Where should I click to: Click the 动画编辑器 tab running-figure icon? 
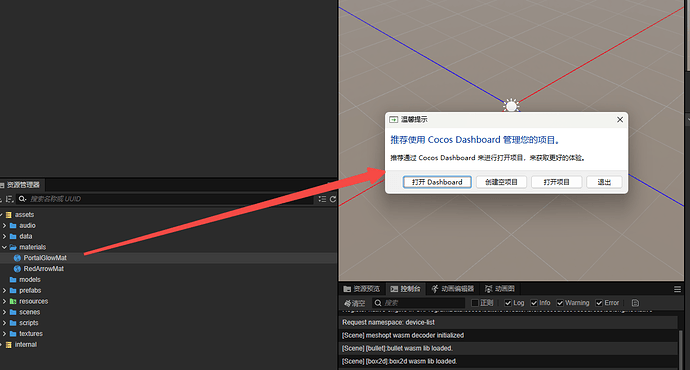coord(435,289)
